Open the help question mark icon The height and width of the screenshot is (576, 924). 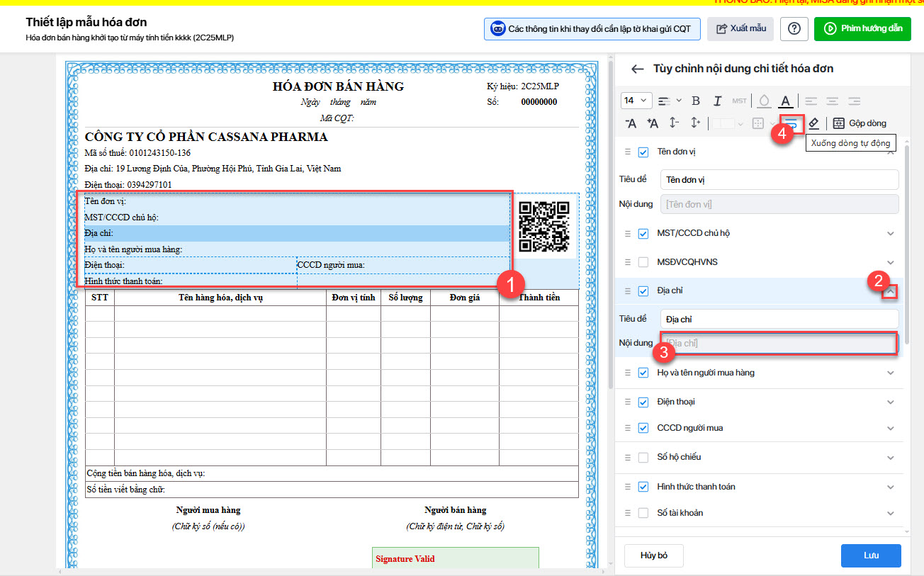coord(794,29)
